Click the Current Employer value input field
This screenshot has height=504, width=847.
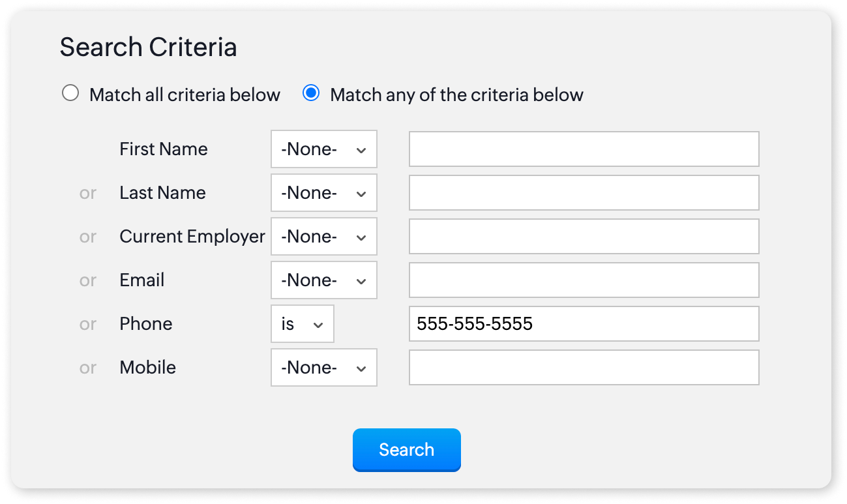tap(584, 237)
